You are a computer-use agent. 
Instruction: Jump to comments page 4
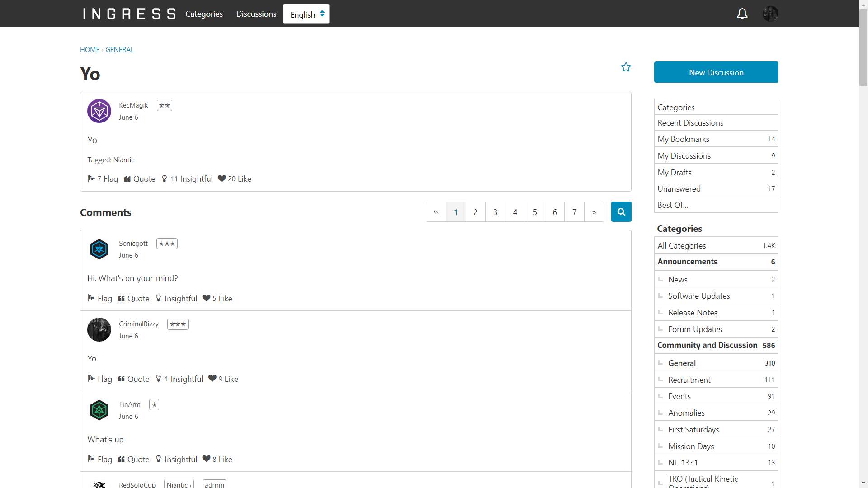pos(515,212)
